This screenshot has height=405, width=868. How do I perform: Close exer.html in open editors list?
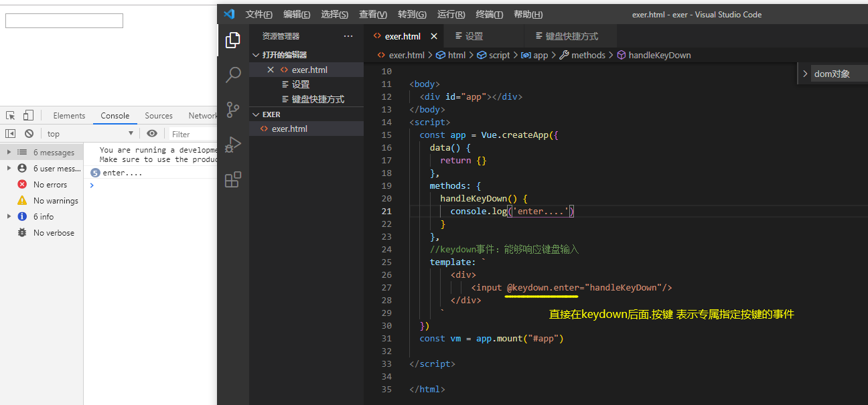[x=271, y=70]
